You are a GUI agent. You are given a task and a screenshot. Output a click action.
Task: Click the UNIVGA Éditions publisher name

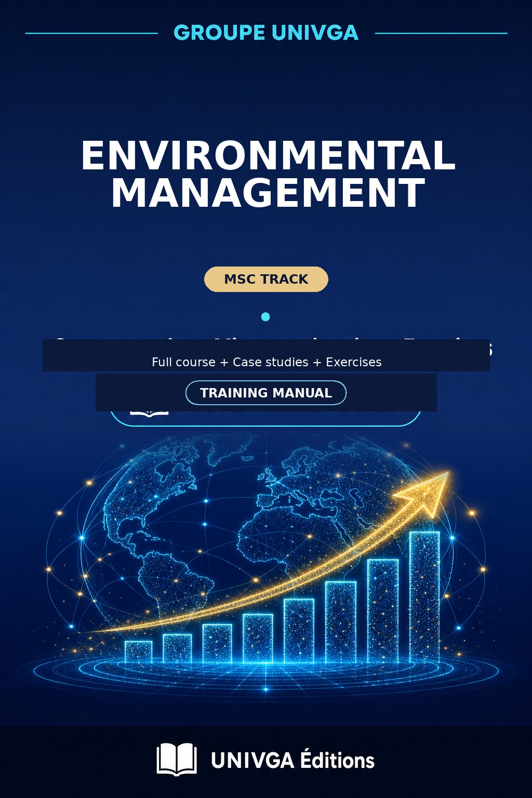point(292,760)
